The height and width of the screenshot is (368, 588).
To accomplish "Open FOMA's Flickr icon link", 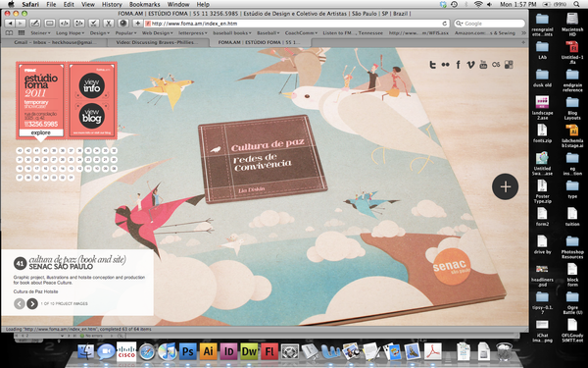I will tap(445, 65).
